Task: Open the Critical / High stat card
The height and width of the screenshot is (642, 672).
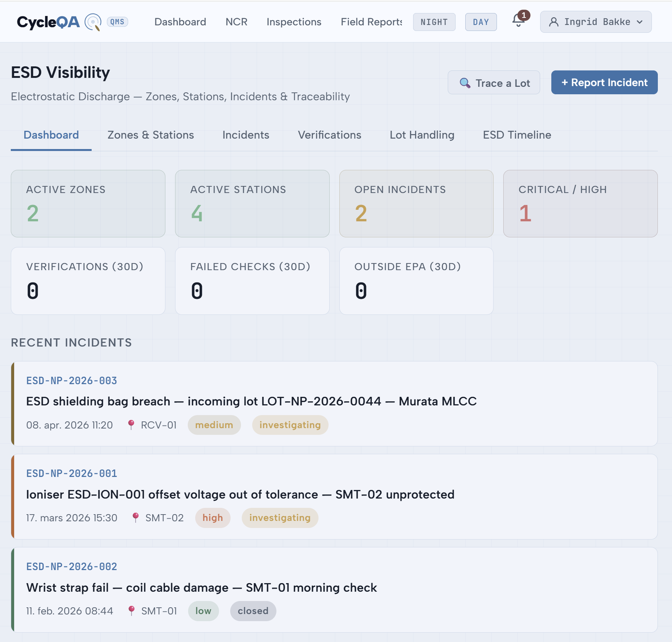Action: point(580,203)
